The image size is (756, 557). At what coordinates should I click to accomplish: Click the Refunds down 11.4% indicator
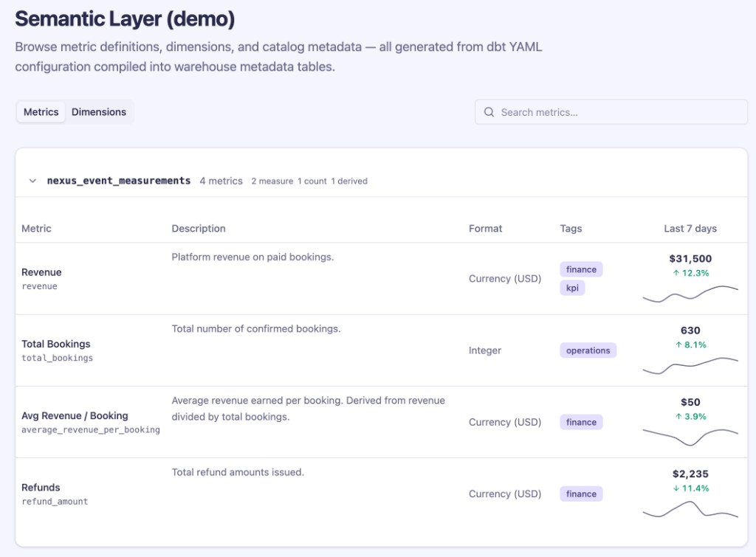coord(690,488)
